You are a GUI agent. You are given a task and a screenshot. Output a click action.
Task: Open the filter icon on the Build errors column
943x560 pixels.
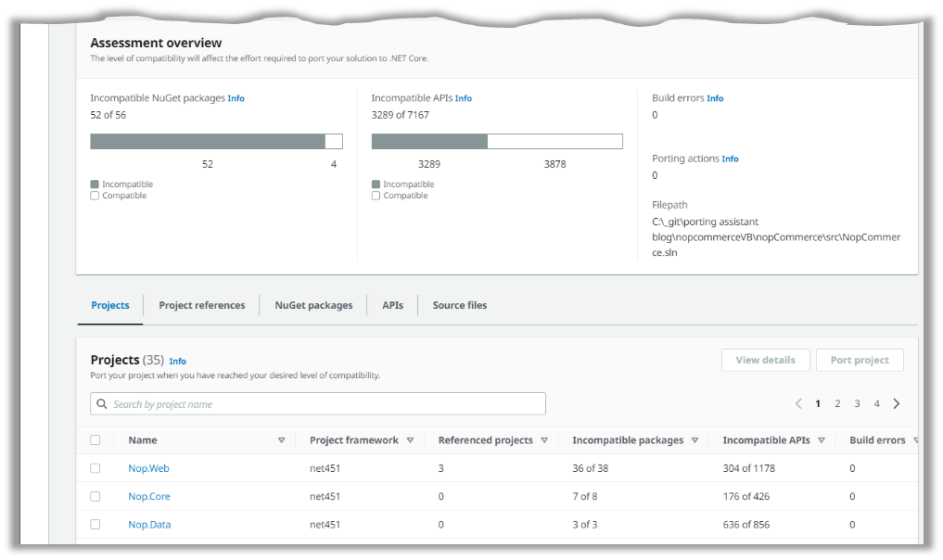coord(916,439)
